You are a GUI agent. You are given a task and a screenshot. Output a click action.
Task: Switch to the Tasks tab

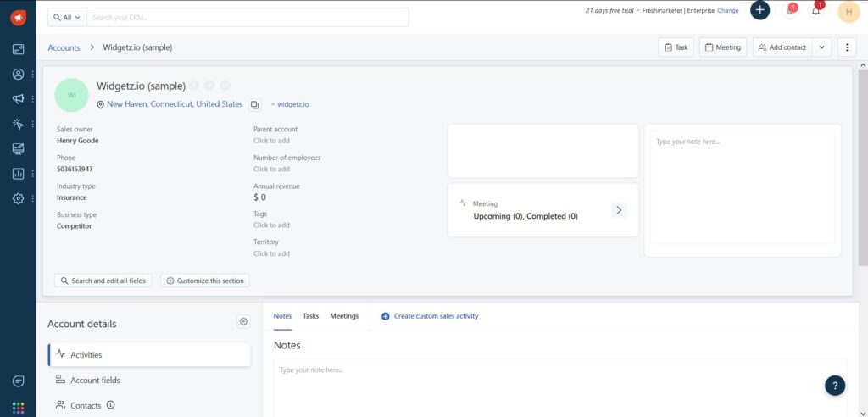click(310, 316)
